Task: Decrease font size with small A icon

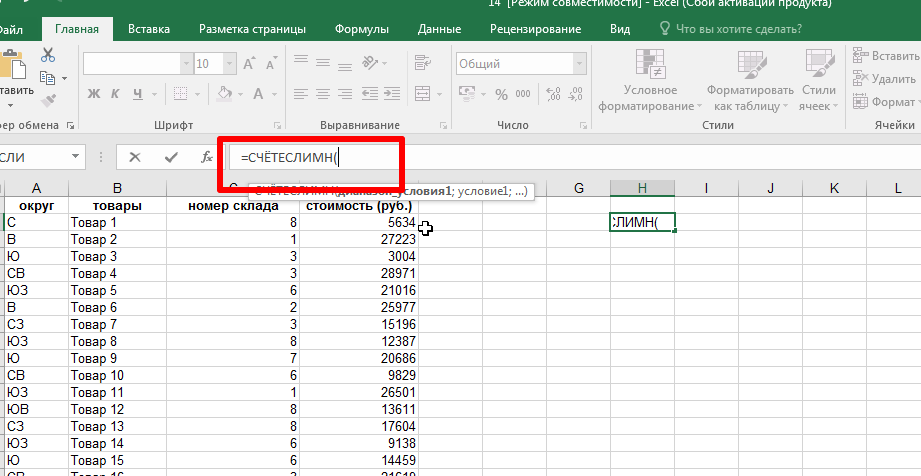Action: (271, 63)
